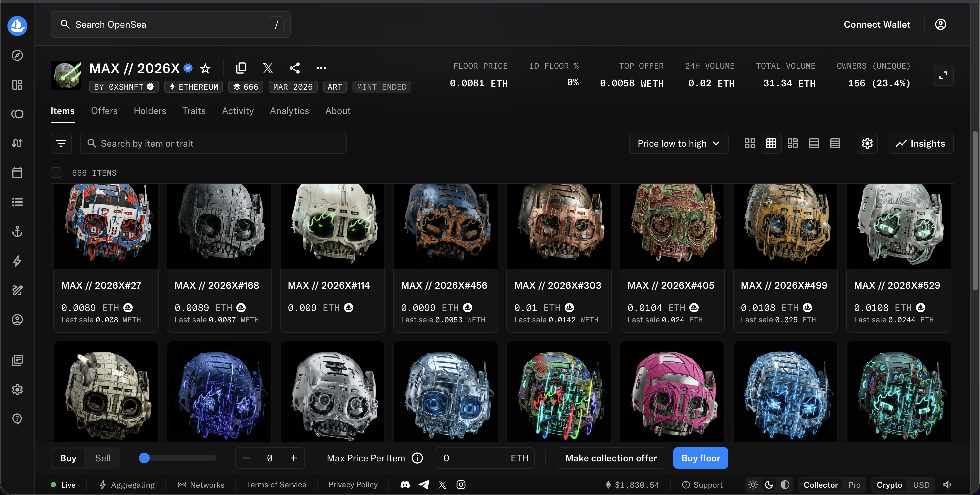Open Price low to high dropdown
Viewport: 980px width, 495px height.
[x=678, y=143]
